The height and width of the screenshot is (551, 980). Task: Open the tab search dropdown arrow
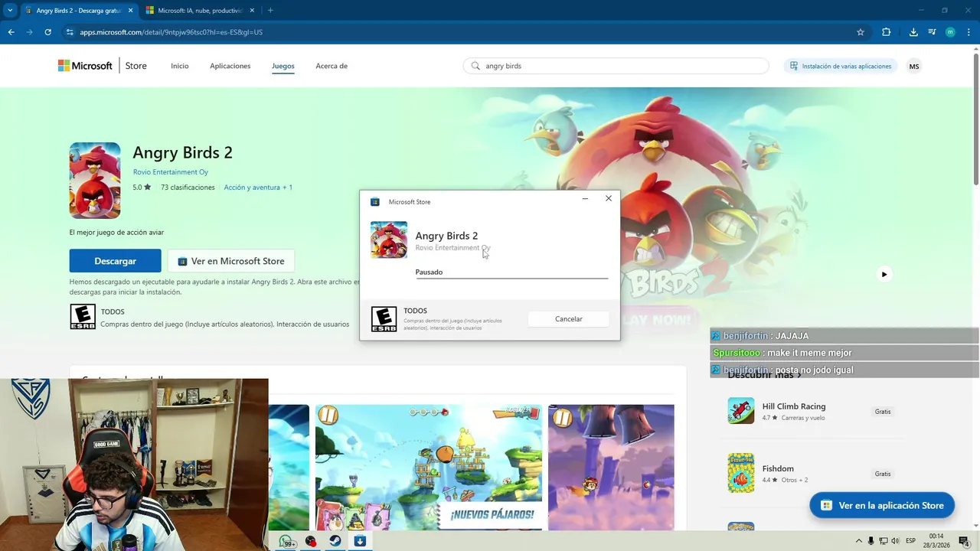coord(10,11)
